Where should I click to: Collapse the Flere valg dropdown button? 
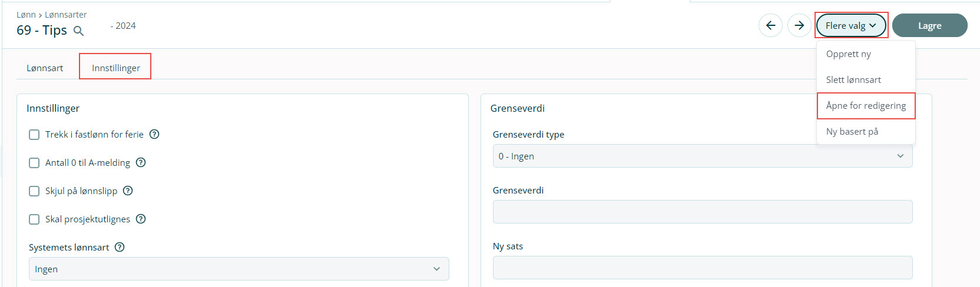tap(851, 25)
